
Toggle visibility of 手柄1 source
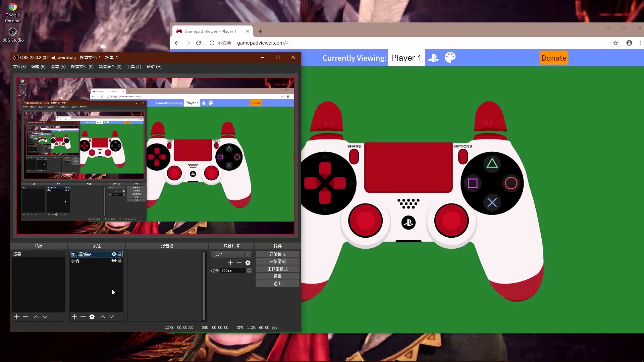pos(114,261)
